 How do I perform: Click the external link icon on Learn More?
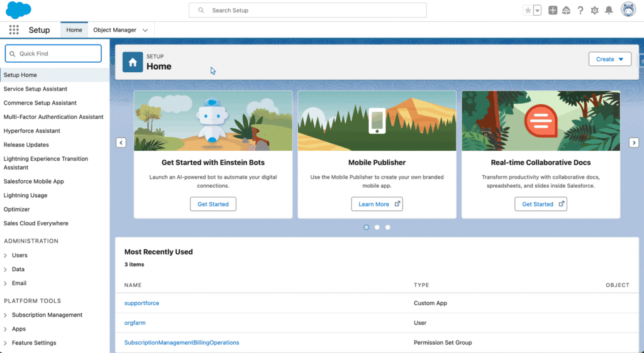[397, 204]
